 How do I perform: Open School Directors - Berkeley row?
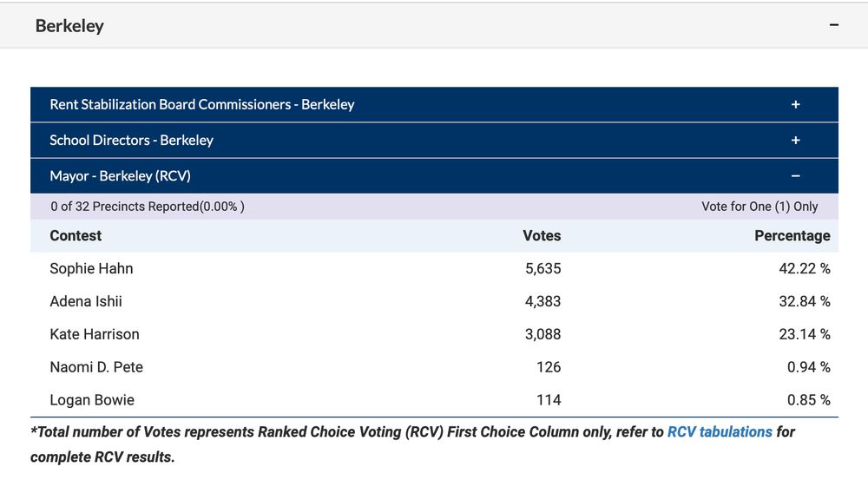coord(131,141)
